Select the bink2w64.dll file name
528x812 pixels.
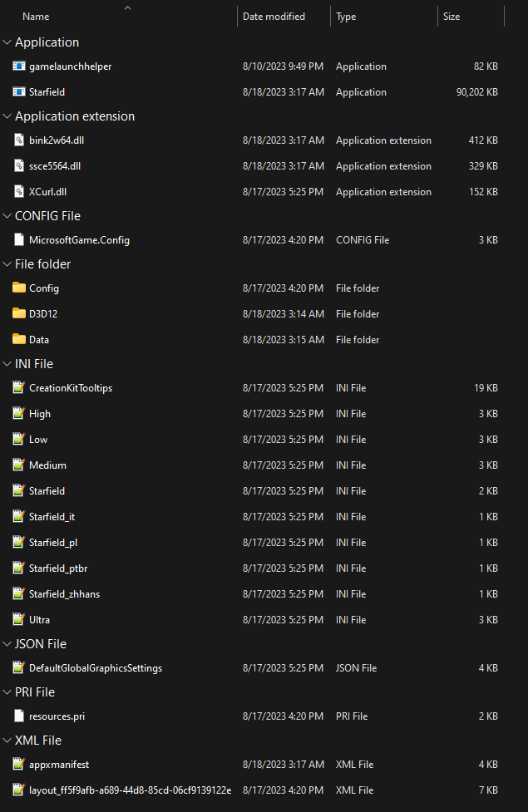[x=57, y=140]
